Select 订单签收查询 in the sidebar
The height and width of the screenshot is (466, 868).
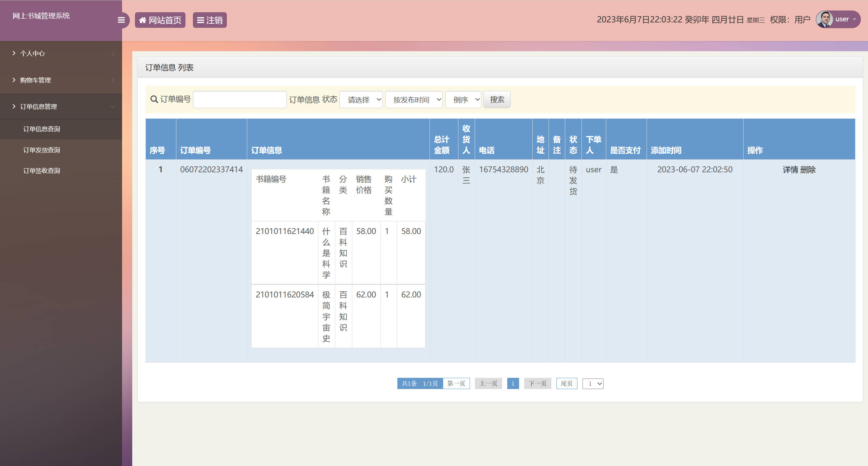coord(41,170)
